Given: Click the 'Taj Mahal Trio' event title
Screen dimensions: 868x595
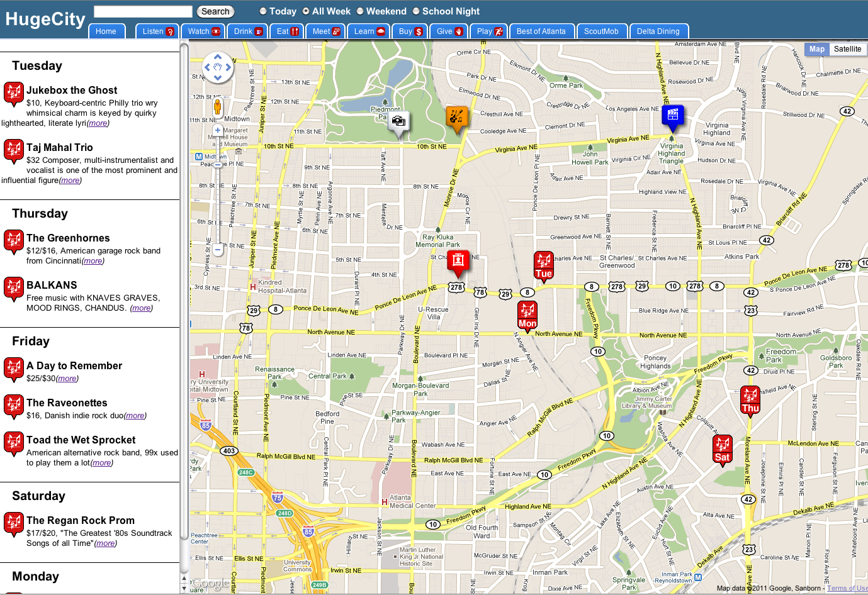Looking at the screenshot, I should pos(60,147).
